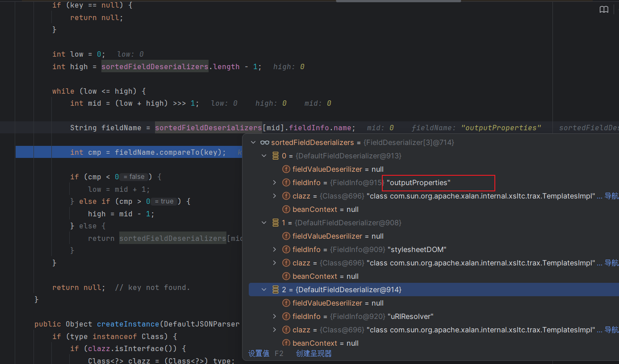Click sortedFieldDeserializers in int high line
This screenshot has width=619, height=364.
point(155,66)
